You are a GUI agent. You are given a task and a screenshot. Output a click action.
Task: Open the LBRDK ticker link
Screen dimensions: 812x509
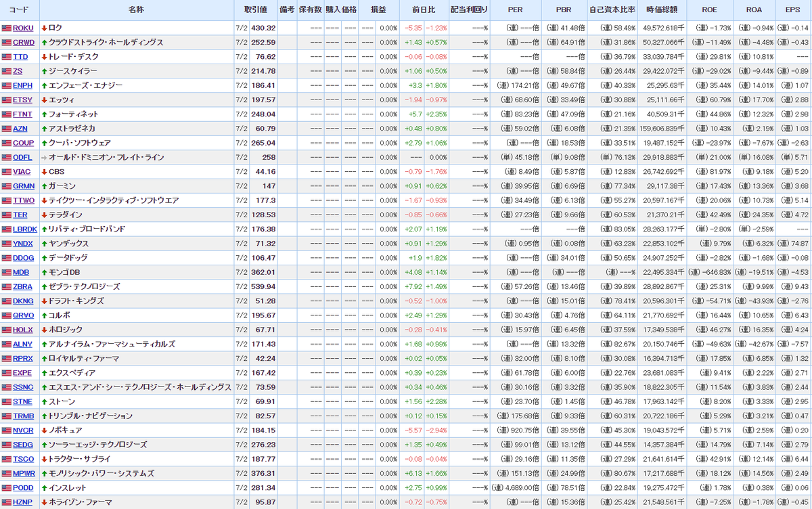click(x=25, y=229)
